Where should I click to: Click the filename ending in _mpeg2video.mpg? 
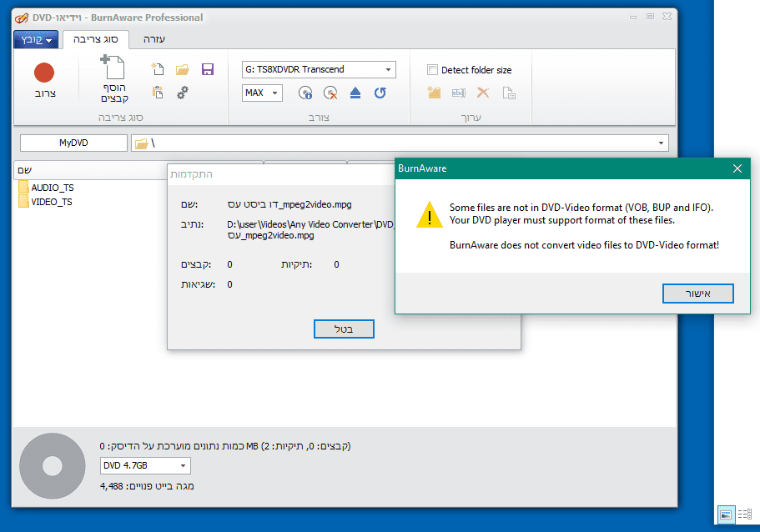pyautogui.click(x=289, y=204)
